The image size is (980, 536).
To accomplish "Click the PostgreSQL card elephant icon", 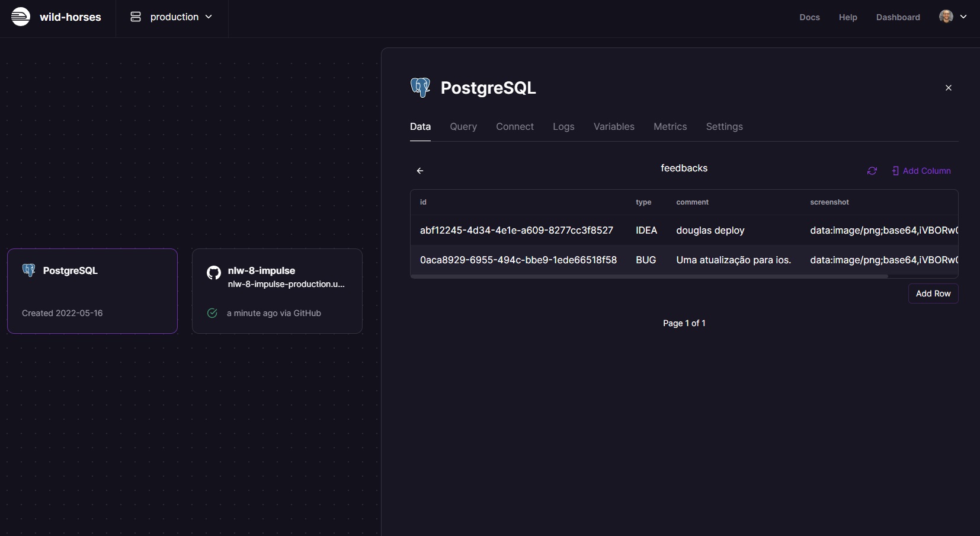I will (x=29, y=270).
